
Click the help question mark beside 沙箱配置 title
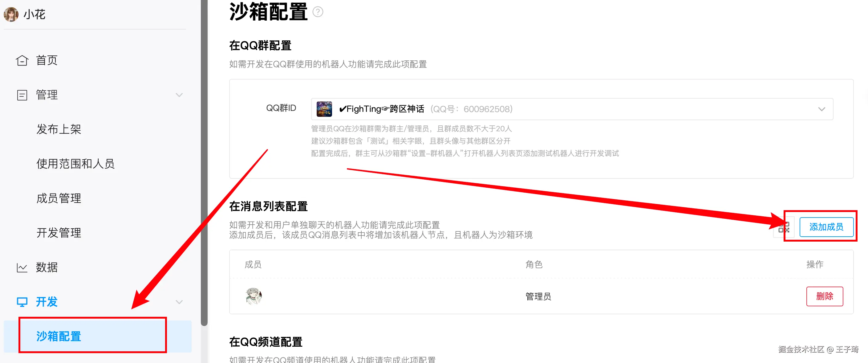coord(318,12)
